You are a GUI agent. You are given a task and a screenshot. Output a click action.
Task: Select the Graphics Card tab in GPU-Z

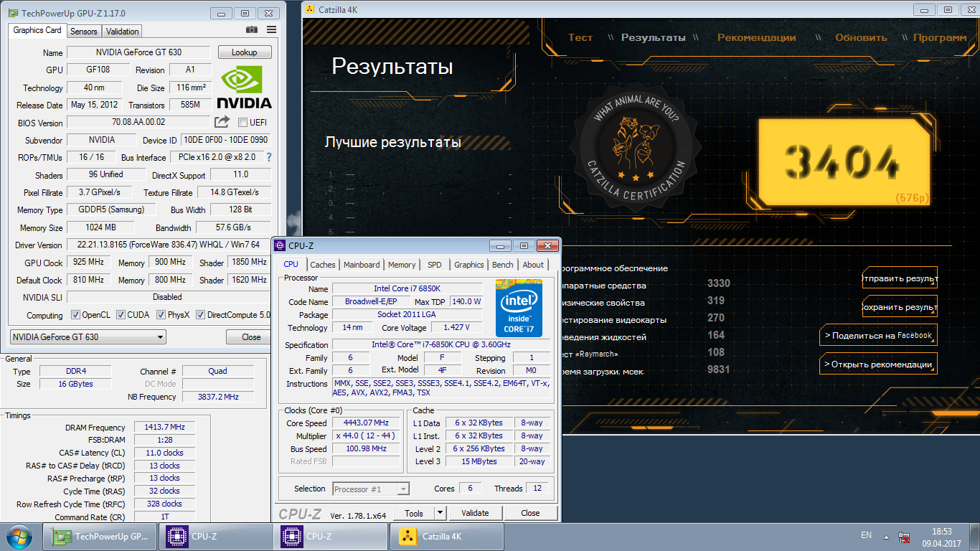(37, 30)
